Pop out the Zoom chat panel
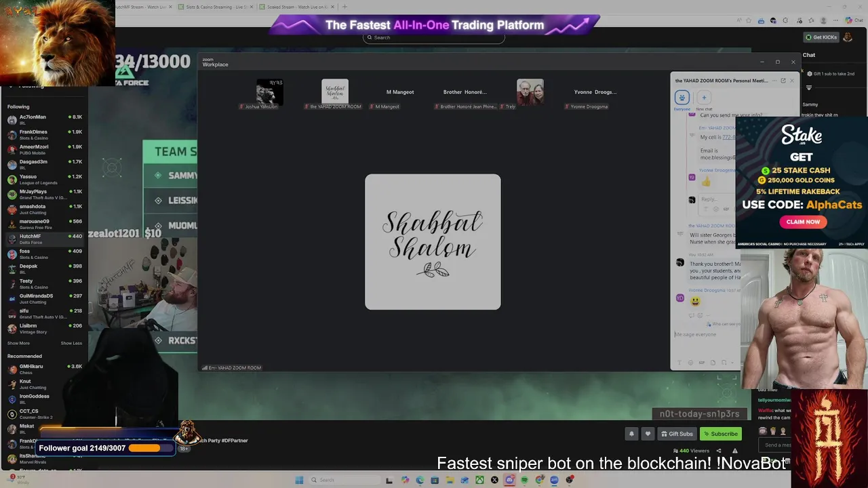The width and height of the screenshot is (868, 488). click(783, 81)
